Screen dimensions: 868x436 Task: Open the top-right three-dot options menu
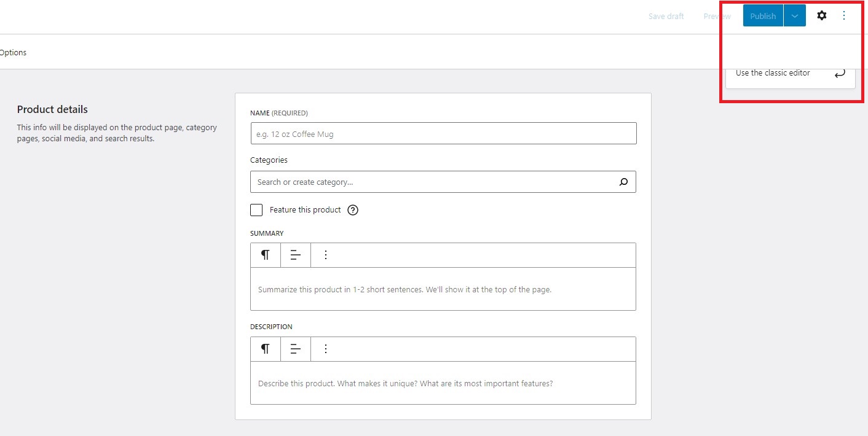click(x=844, y=15)
